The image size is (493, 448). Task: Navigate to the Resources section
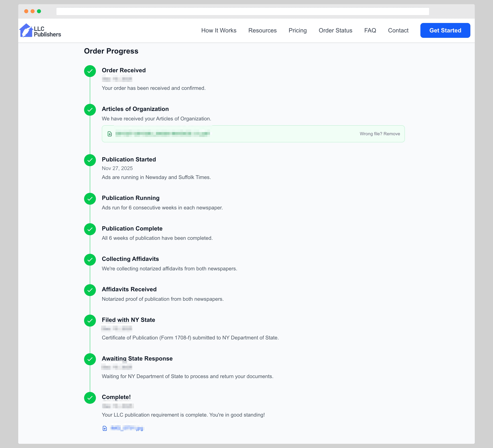pyautogui.click(x=262, y=30)
